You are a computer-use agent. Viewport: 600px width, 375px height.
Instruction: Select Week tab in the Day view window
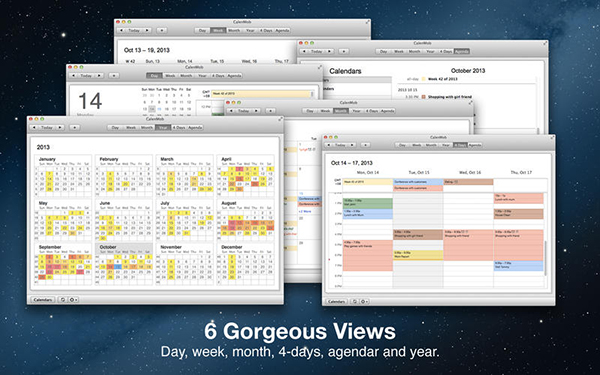click(x=170, y=76)
